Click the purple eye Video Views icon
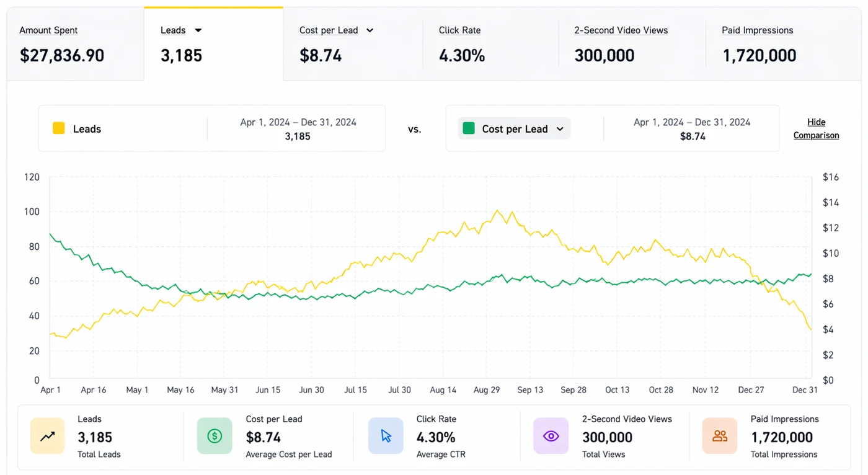 tap(551, 436)
